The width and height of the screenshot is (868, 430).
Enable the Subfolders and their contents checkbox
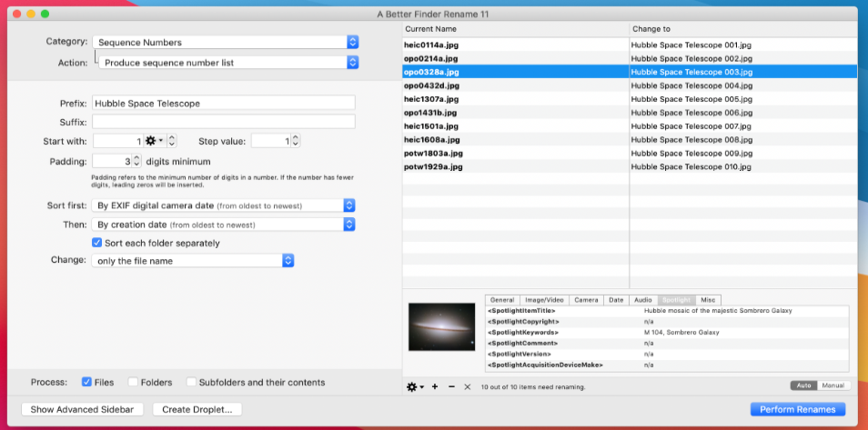(192, 382)
